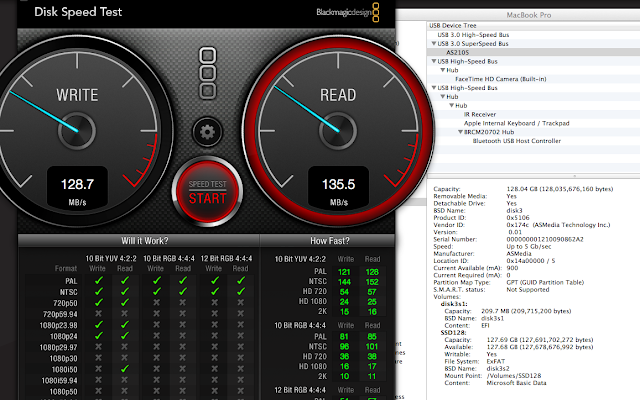Click HD 1080 read value 25
640x400 pixels.
tap(372, 302)
